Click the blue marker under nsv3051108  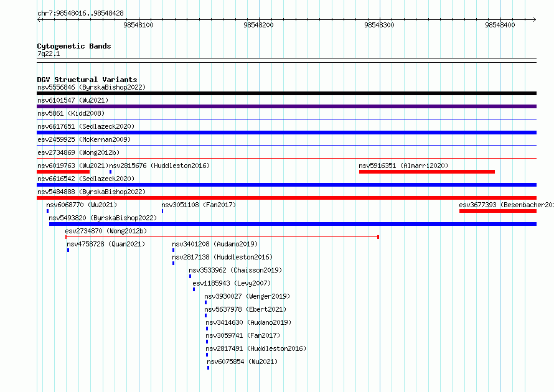click(162, 211)
